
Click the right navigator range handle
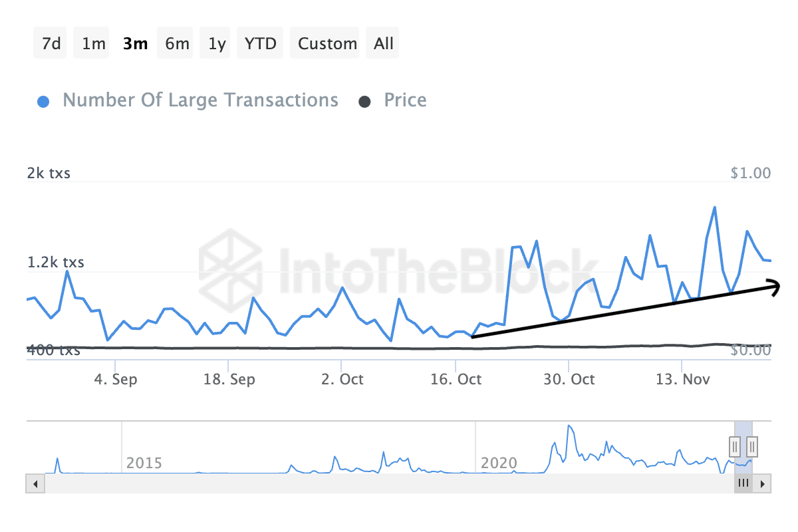coord(752,445)
